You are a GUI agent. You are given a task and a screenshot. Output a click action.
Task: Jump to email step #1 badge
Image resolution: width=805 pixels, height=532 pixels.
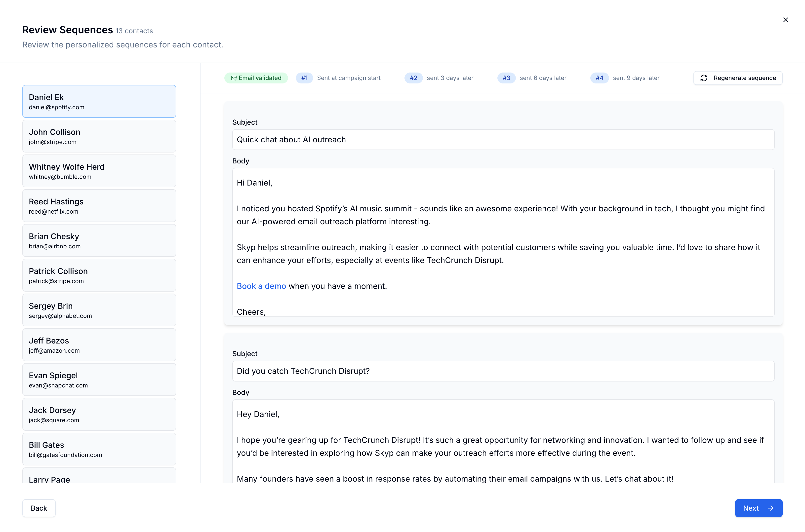pos(304,78)
